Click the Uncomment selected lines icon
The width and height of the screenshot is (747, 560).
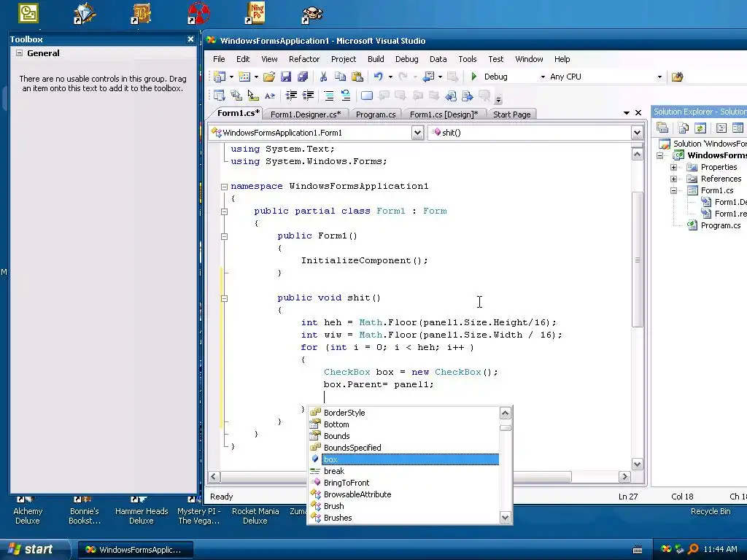[346, 96]
